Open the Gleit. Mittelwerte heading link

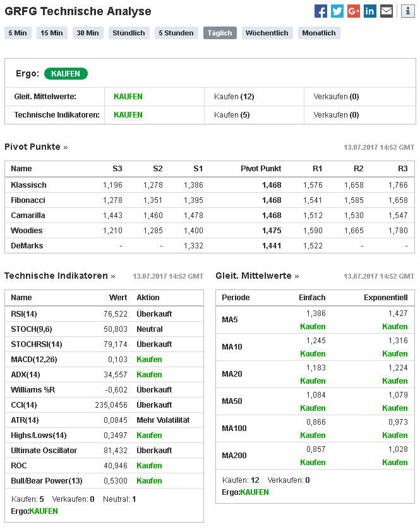tap(257, 276)
